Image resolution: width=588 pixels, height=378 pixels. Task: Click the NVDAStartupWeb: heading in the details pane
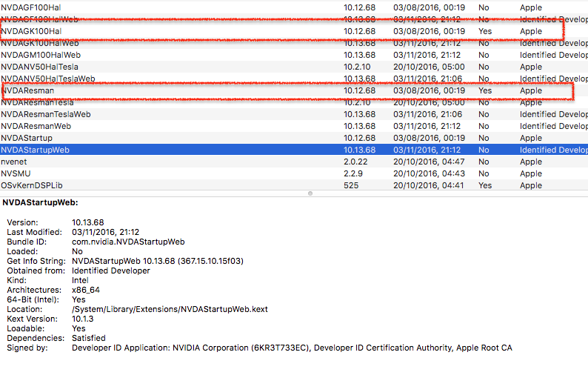tap(40, 202)
